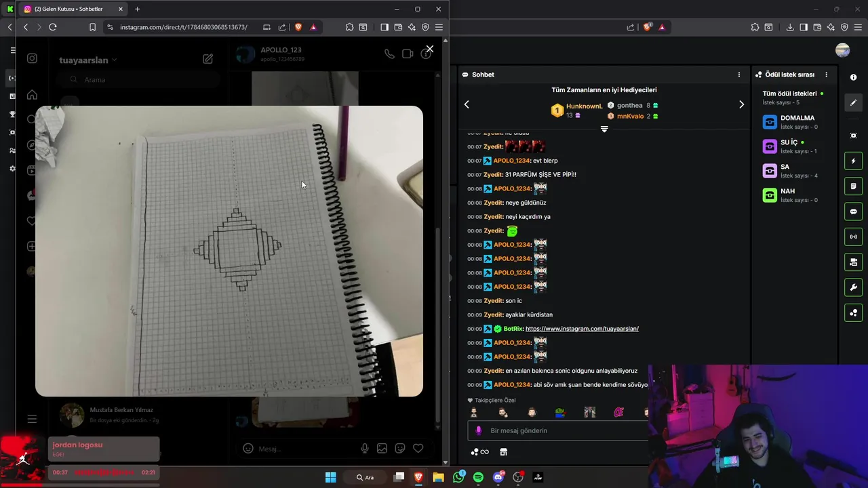
Task: Open File Explorer from the taskbar
Action: tap(438, 477)
